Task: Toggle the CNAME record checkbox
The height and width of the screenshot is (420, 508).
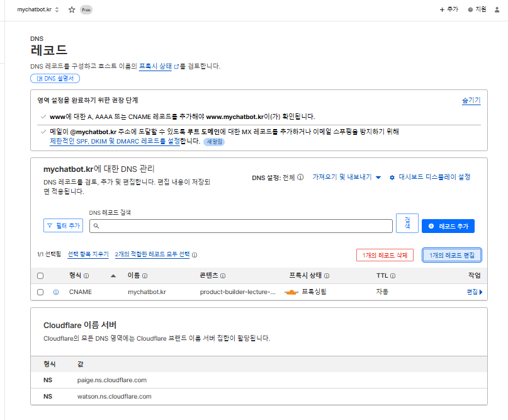Action: tap(40, 292)
